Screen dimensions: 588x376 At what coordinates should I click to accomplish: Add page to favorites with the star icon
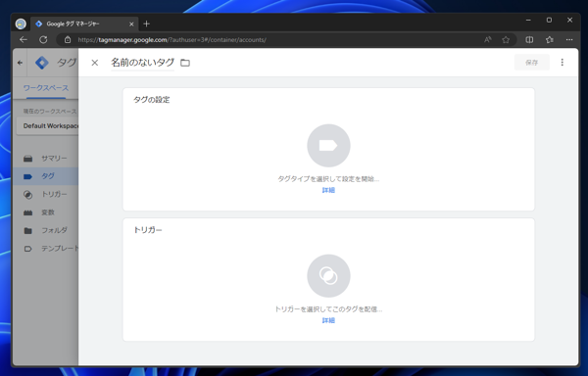(506, 39)
